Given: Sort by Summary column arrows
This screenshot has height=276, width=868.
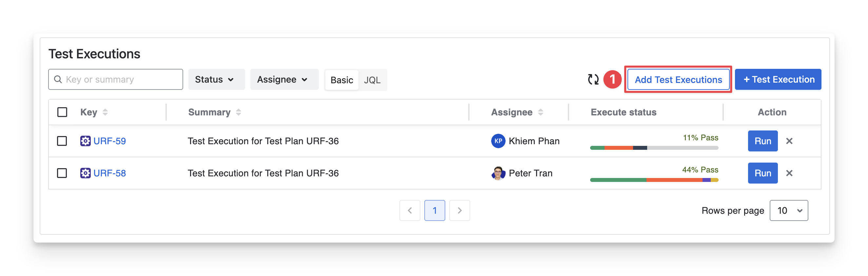Looking at the screenshot, I should pyautogui.click(x=239, y=112).
